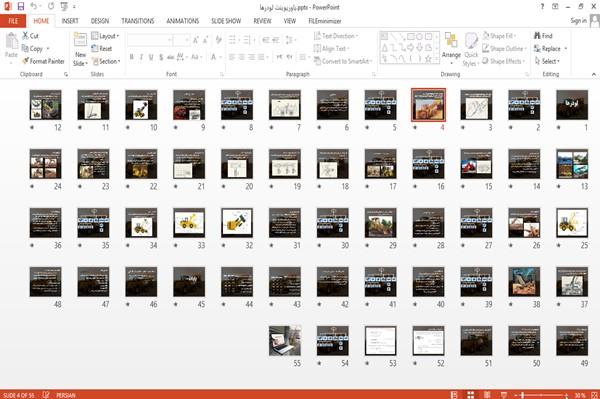The width and height of the screenshot is (600, 399).
Task: Expand the Select dropdown in Editing
Action: pos(547,61)
